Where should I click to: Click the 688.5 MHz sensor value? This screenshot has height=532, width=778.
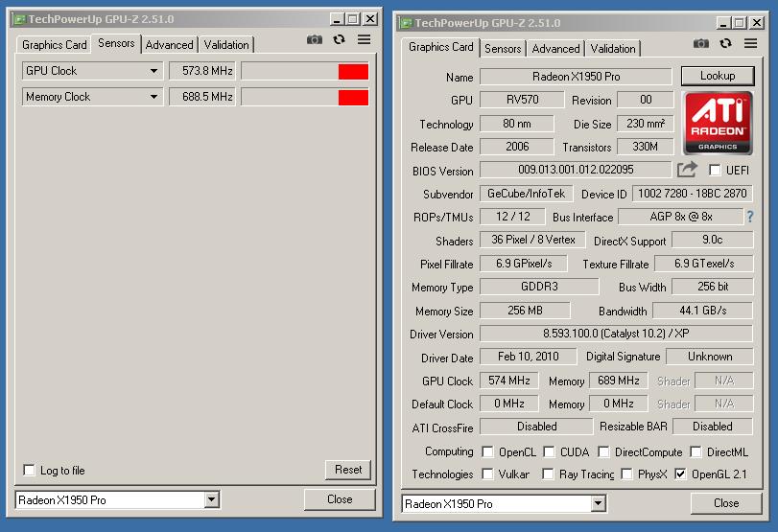click(x=202, y=97)
